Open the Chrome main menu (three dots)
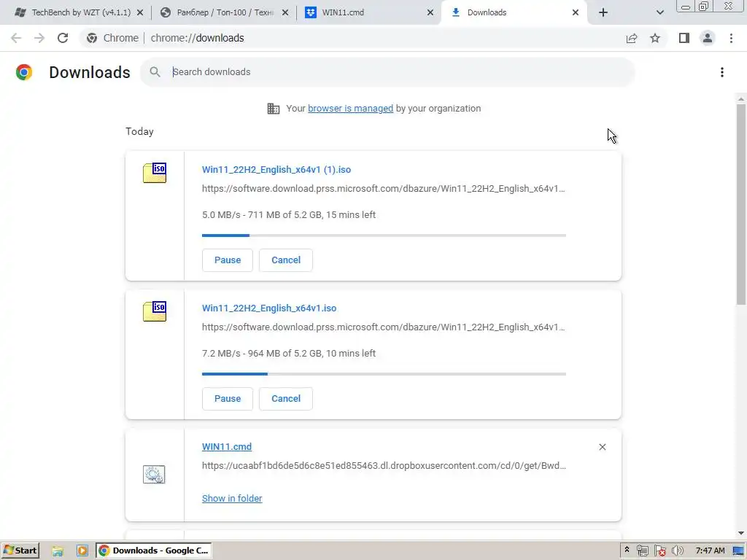Image resolution: width=747 pixels, height=560 pixels. 731,38
